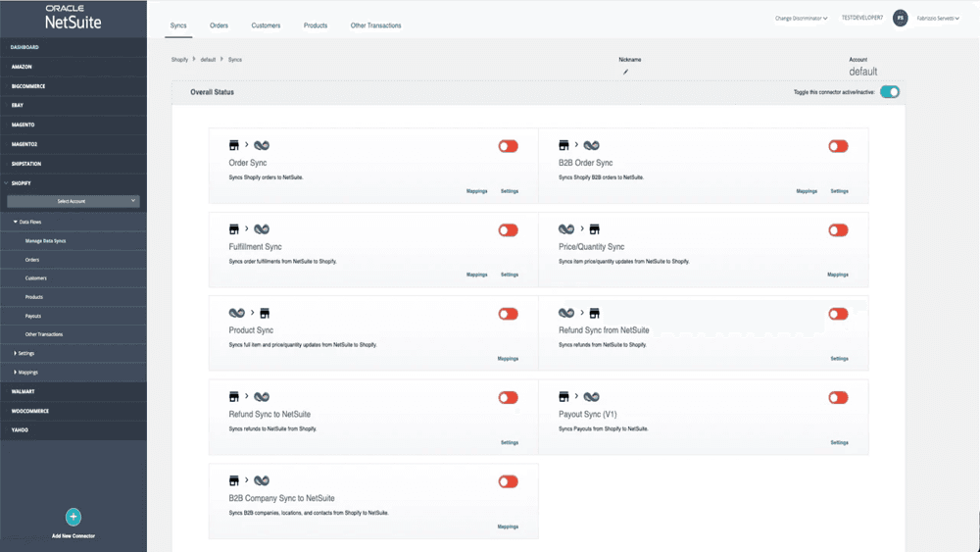Click the Nickname edit pencil icon
The width and height of the screenshot is (980, 552).
coord(625,72)
